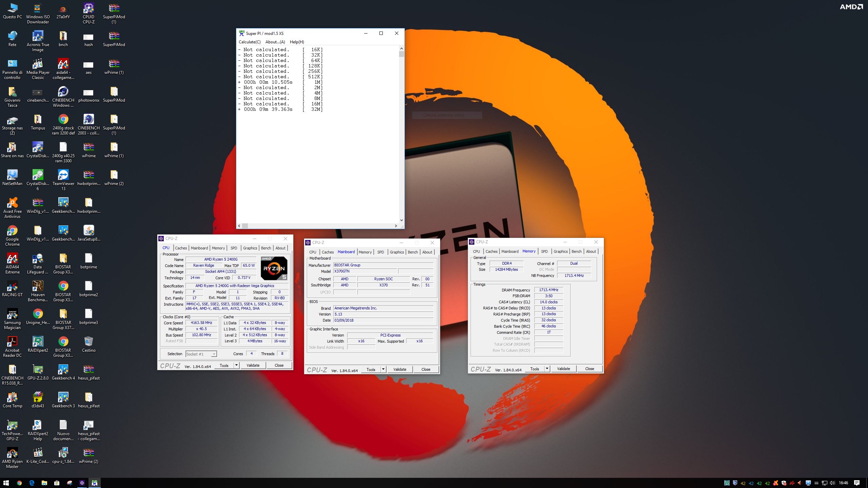Click Validate in the Memory window

coord(563,369)
